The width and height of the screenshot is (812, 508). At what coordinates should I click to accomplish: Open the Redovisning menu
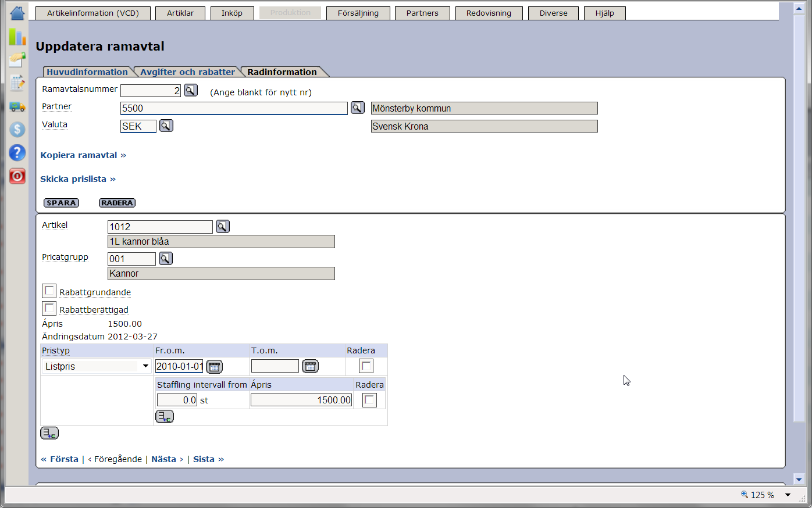pyautogui.click(x=489, y=13)
